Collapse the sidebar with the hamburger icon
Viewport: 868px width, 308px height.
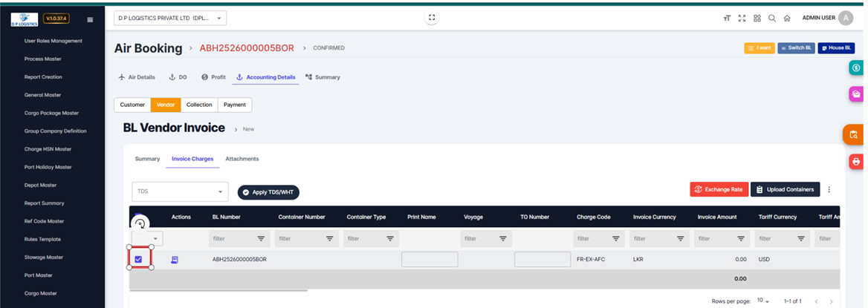(90, 19)
